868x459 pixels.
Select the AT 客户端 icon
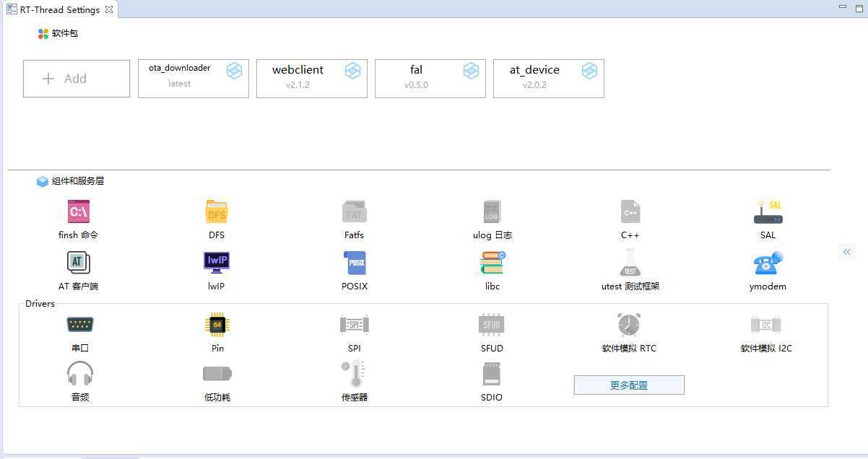tap(78, 263)
